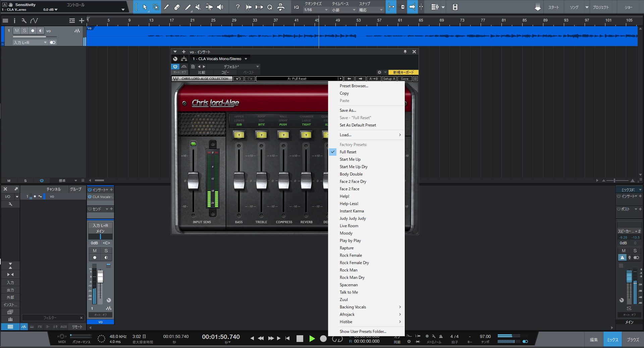This screenshot has height=348, width=644.
Task: Select the Arrow tool in the toolbar
Action: click(x=145, y=7)
